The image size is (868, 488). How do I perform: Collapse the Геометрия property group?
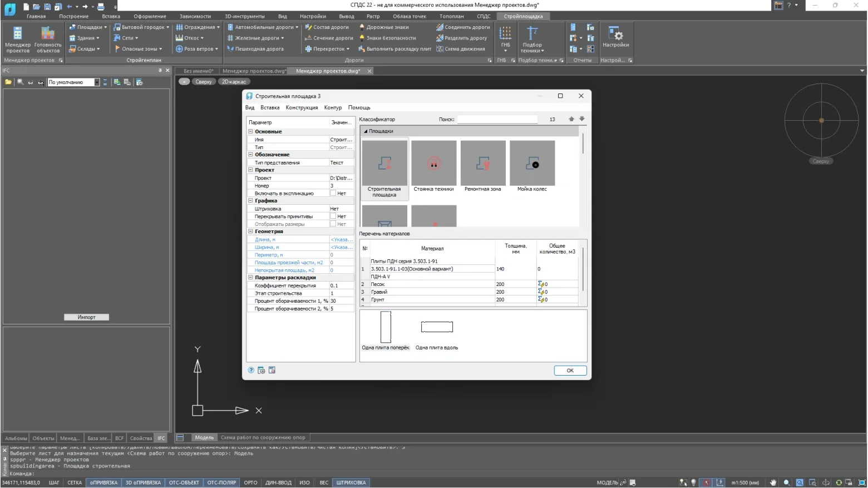coord(250,231)
